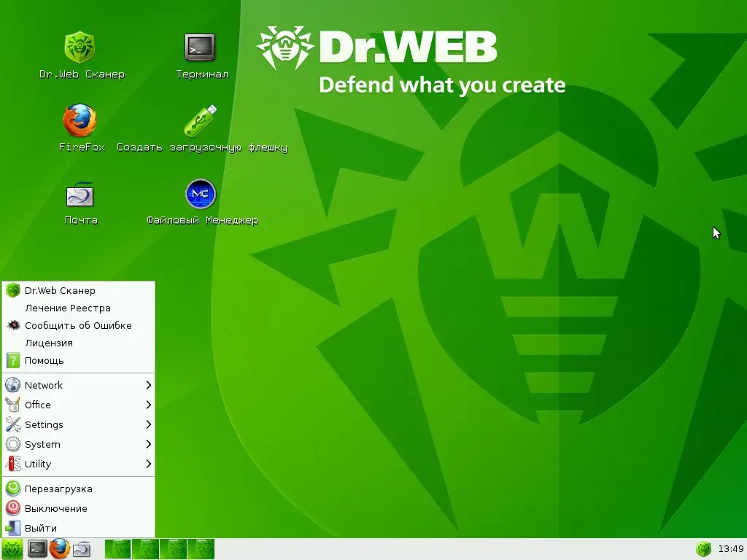The height and width of the screenshot is (560, 747).
Task: Open the Почта desktop icon
Action: point(80,194)
